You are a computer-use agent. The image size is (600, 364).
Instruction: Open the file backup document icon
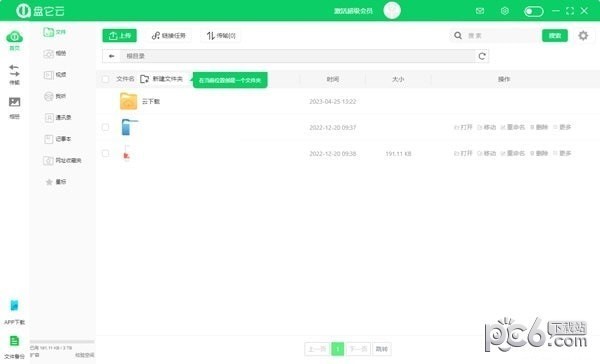[x=14, y=341]
